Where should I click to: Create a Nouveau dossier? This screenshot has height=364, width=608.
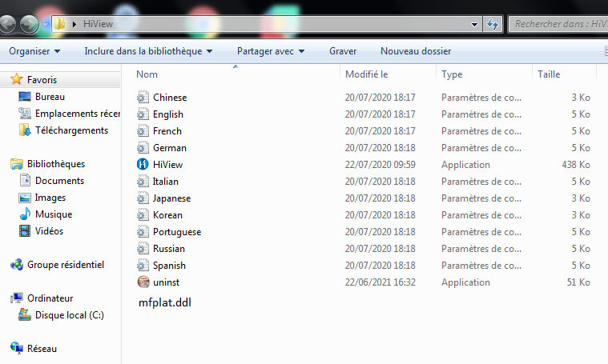(416, 51)
